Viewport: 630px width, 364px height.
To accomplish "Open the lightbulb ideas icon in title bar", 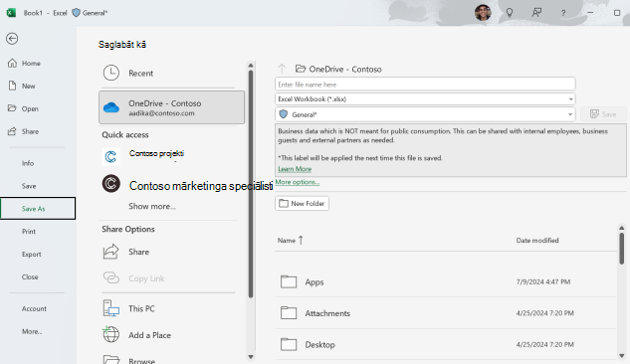I will [510, 13].
